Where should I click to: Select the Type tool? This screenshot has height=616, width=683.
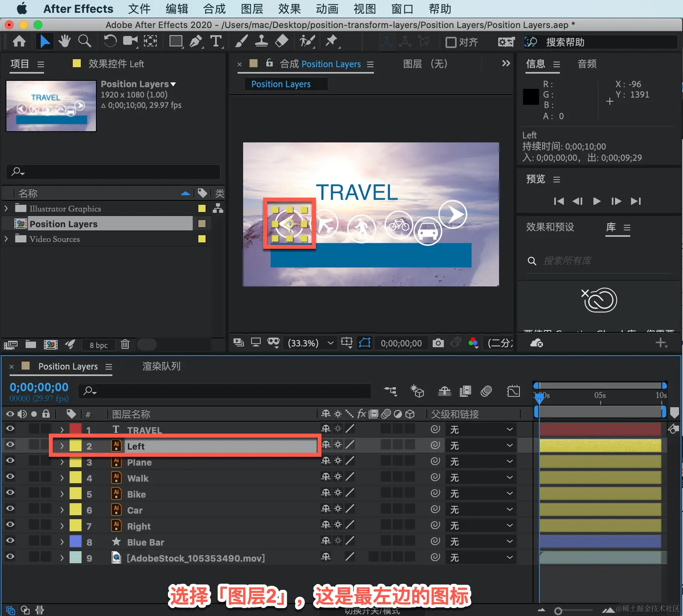point(216,41)
